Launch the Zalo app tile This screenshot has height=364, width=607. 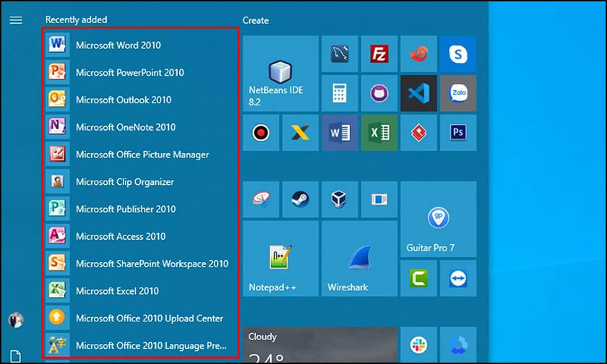[x=457, y=93]
